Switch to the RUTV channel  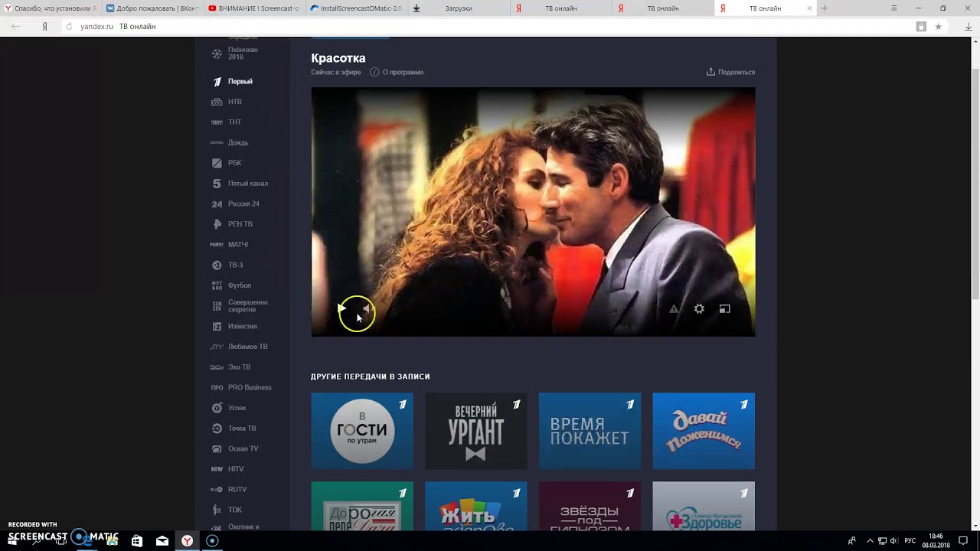coord(229,490)
